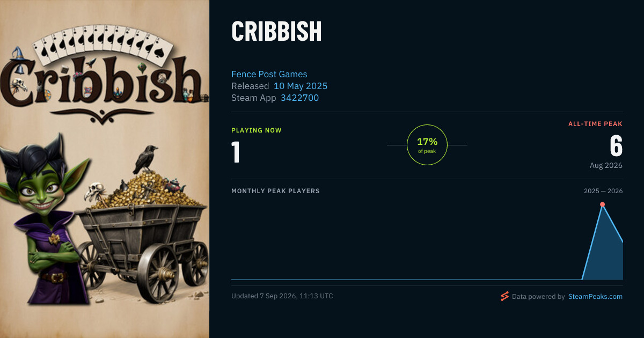Viewport: 644px width, 338px height.
Task: Click the 2025 — 2026 range label
Action: pyautogui.click(x=603, y=191)
